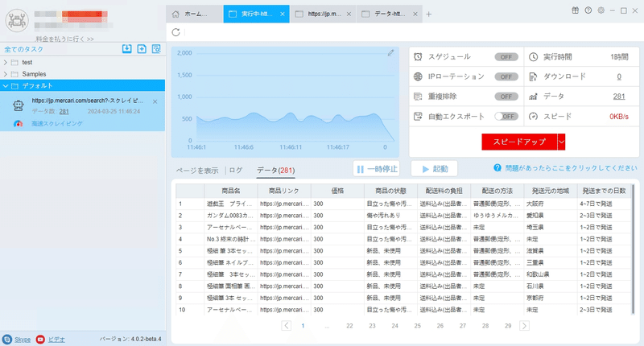Viewport: 644px width, 346px height.
Task: Click the robot task icon in sidebar
Action: click(18, 105)
